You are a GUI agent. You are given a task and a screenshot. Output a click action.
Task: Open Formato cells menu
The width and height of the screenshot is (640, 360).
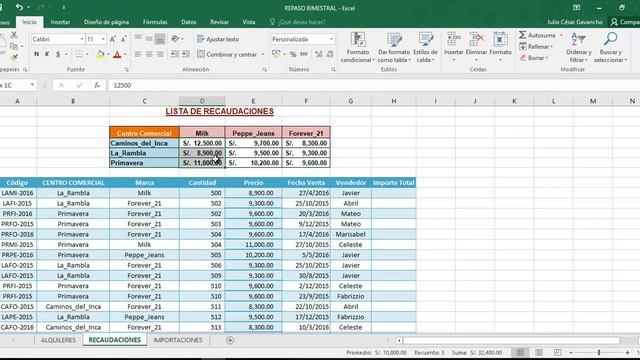tap(500, 47)
